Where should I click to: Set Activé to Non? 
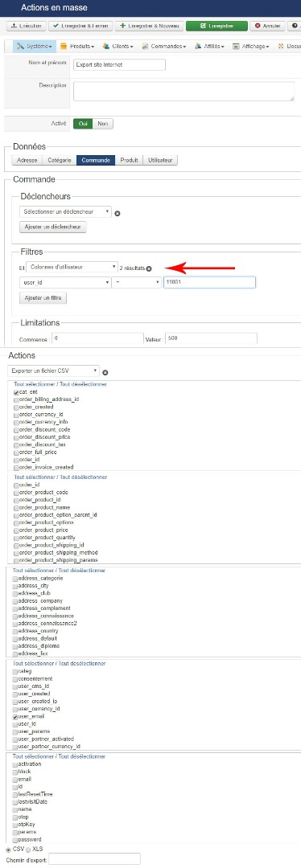click(102, 124)
